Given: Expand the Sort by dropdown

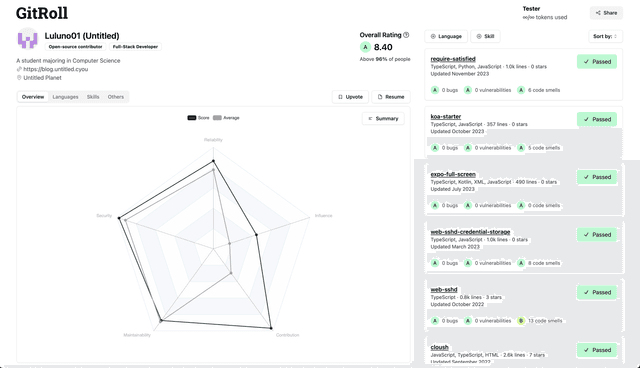Looking at the screenshot, I should pyautogui.click(x=605, y=36).
